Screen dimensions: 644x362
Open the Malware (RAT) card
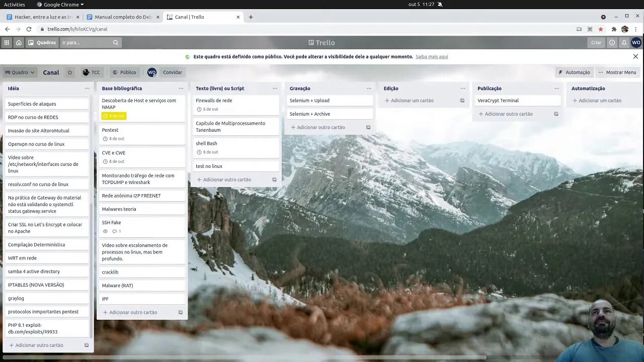[x=142, y=286]
